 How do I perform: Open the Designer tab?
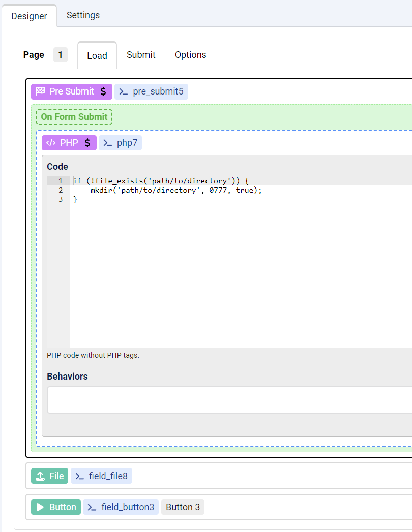coord(29,16)
